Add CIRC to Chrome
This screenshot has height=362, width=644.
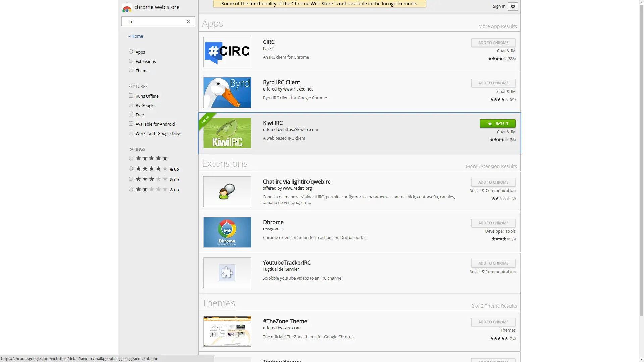(493, 43)
